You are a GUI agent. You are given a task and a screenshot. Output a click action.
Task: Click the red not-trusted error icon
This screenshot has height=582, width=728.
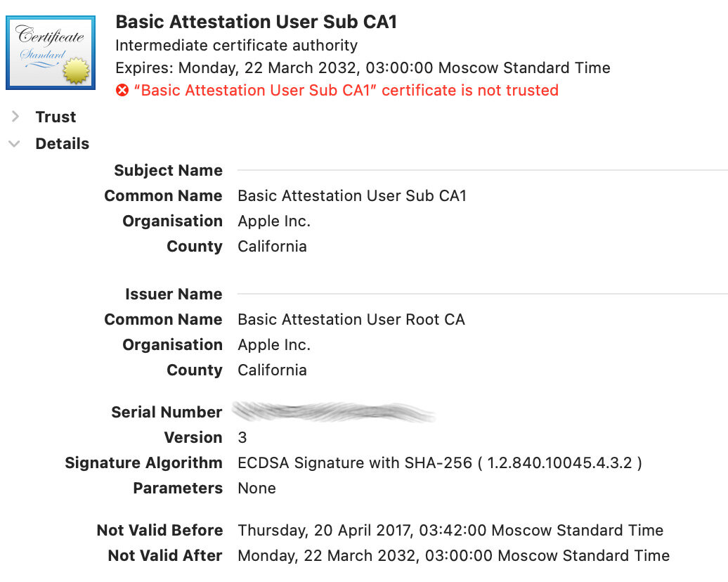pos(122,91)
